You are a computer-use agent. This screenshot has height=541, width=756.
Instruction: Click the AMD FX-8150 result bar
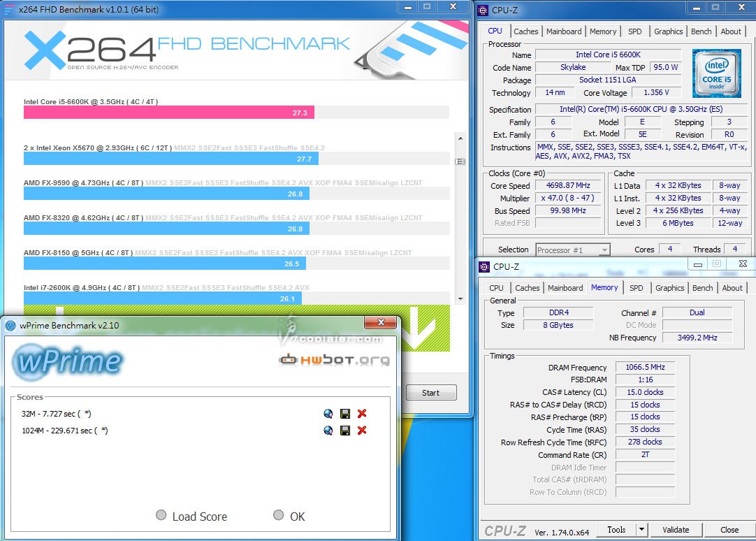click(x=164, y=264)
